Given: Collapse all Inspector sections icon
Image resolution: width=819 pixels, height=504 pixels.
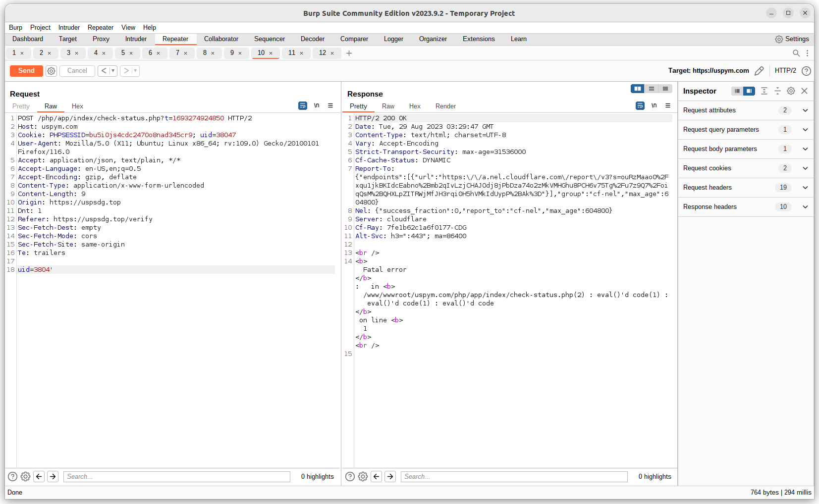Looking at the screenshot, I should (777, 91).
